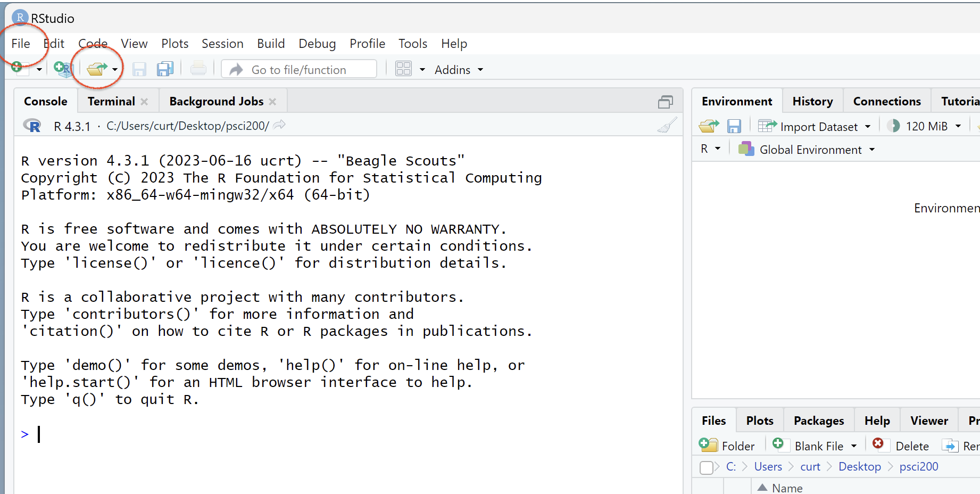Switch to the Connections tab
Viewport: 980px width, 494px height.
tap(887, 101)
